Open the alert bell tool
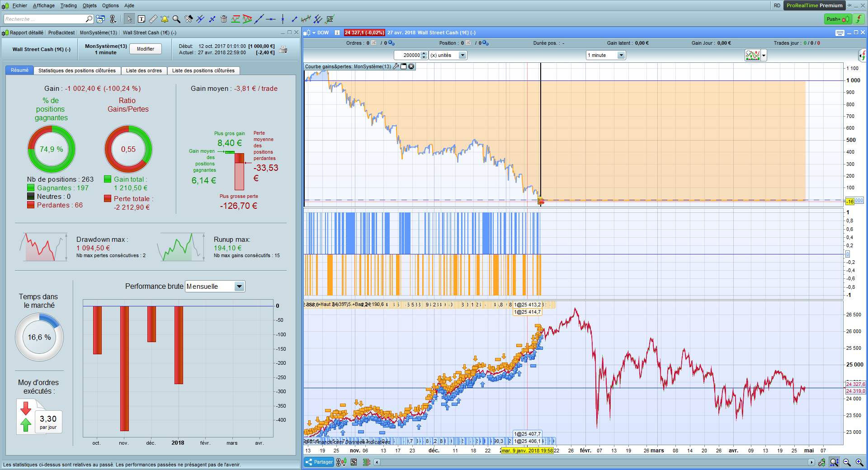The height and width of the screenshot is (470, 868). tap(165, 19)
